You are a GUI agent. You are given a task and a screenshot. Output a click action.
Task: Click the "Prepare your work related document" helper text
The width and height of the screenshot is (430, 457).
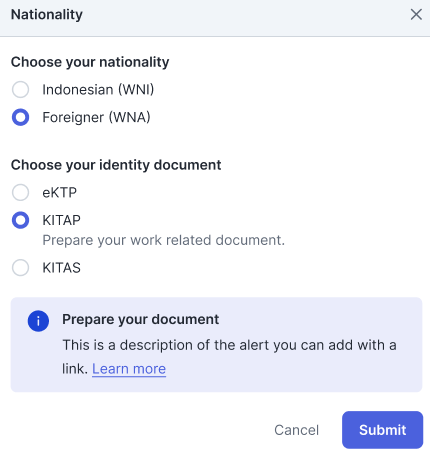pos(164,240)
